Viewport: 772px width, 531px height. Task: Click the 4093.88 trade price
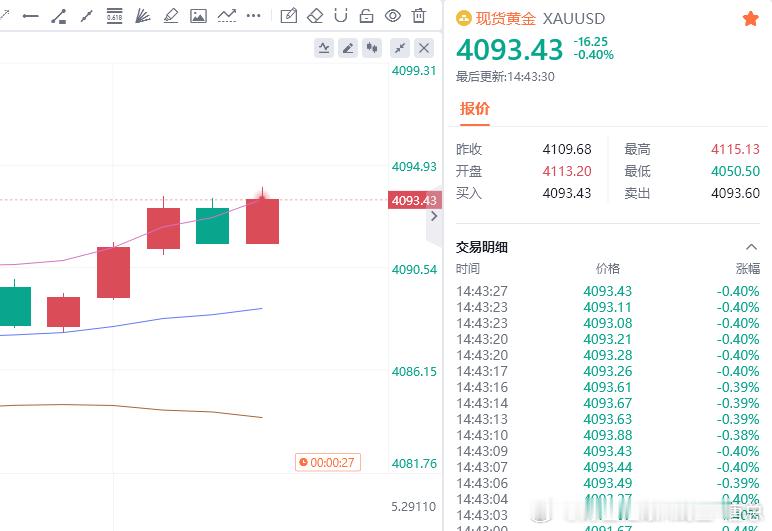point(608,435)
